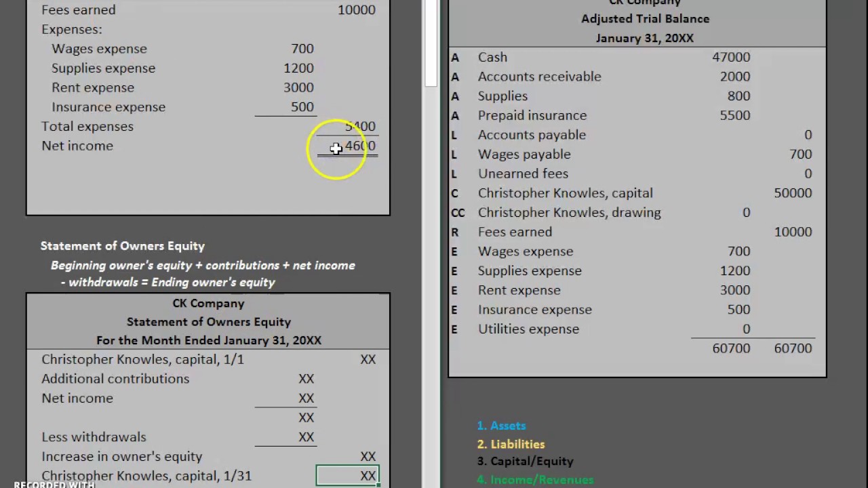Image resolution: width=868 pixels, height=488 pixels.
Task: Click the Total expenses label
Action: pos(87,127)
